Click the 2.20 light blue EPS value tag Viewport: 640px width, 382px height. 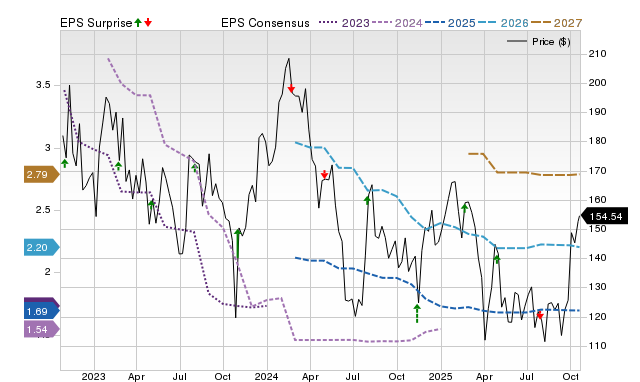coord(41,248)
